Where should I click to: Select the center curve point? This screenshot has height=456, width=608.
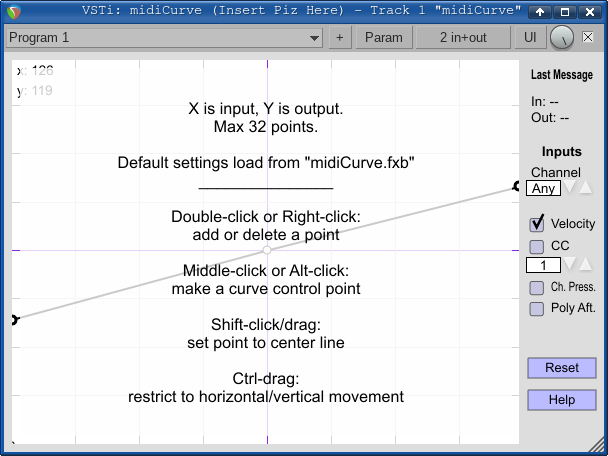[267, 250]
